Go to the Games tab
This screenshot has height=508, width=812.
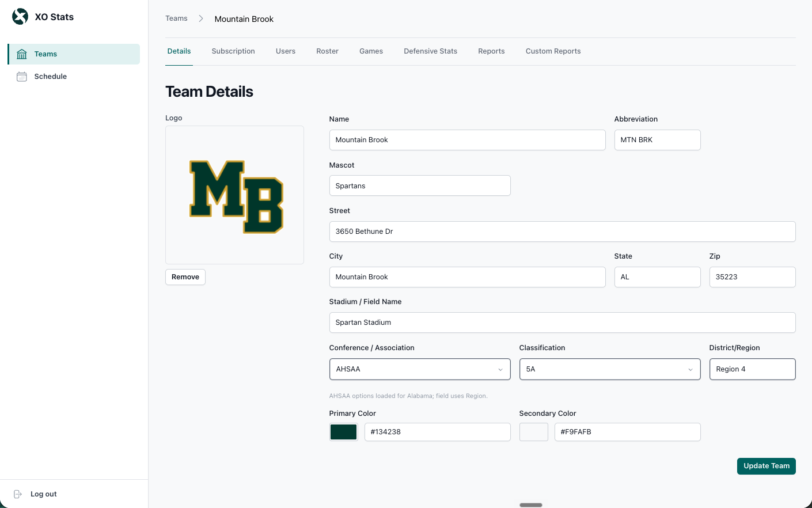click(x=371, y=51)
